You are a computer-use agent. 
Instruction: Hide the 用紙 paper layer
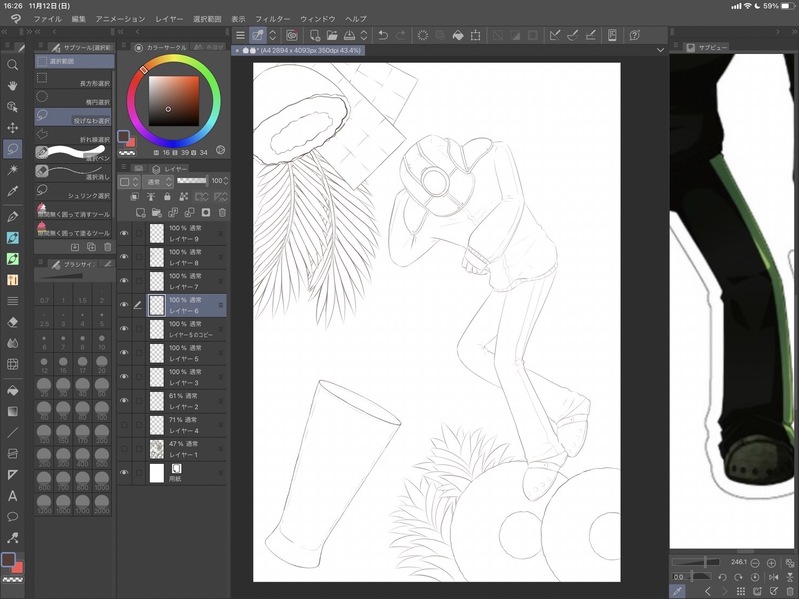click(x=124, y=472)
